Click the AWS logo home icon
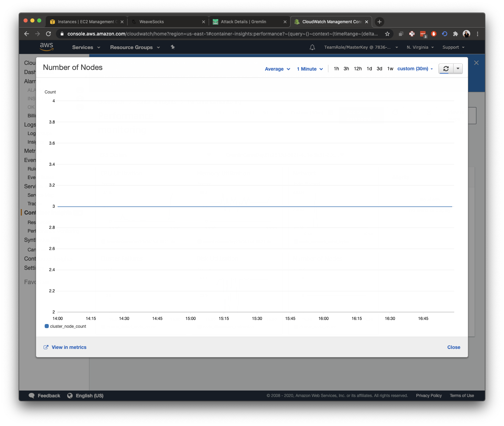This screenshot has width=504, height=426. [x=47, y=47]
